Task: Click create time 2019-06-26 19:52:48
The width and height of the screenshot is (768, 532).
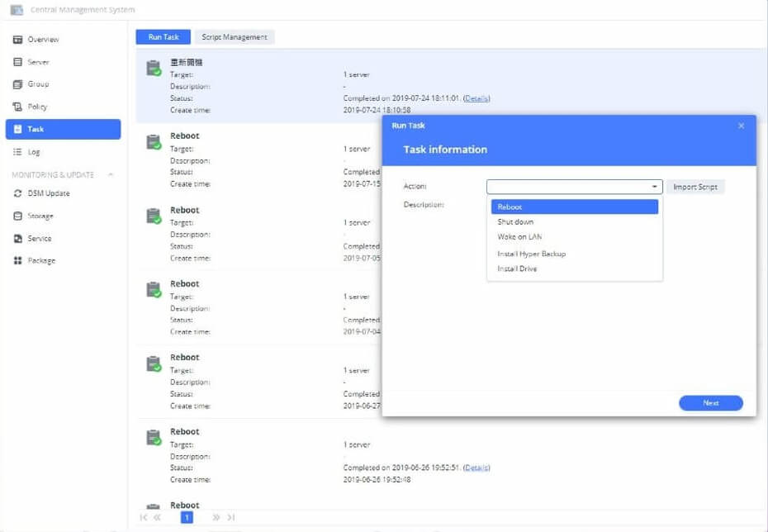Action: coord(377,480)
